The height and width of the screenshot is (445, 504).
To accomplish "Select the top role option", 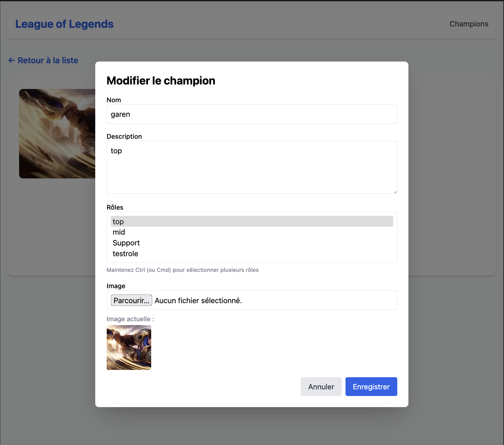I will [252, 221].
